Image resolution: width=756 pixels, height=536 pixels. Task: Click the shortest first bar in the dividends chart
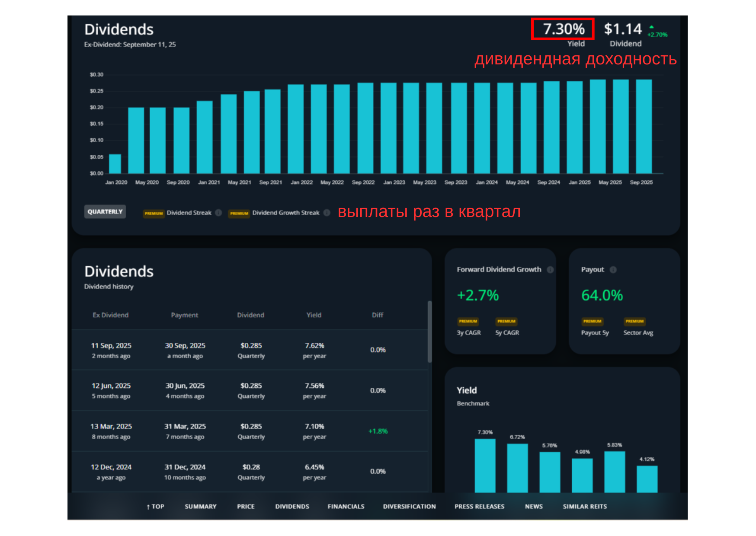115,164
